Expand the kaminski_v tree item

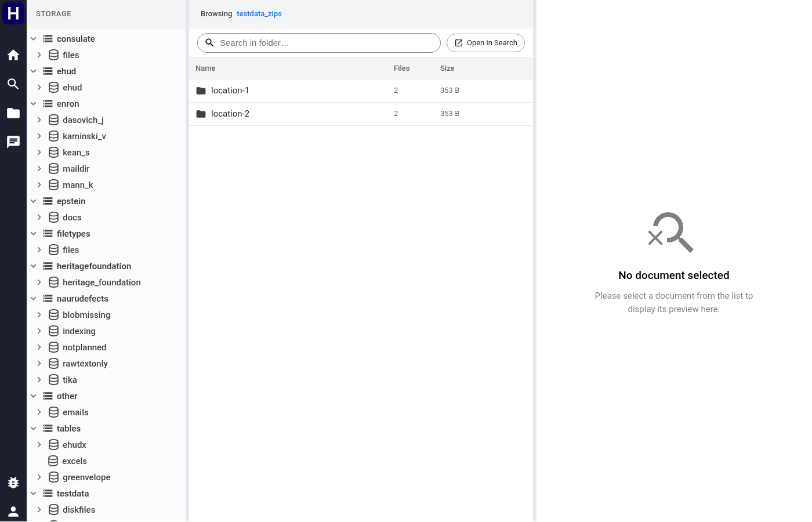[x=39, y=136]
